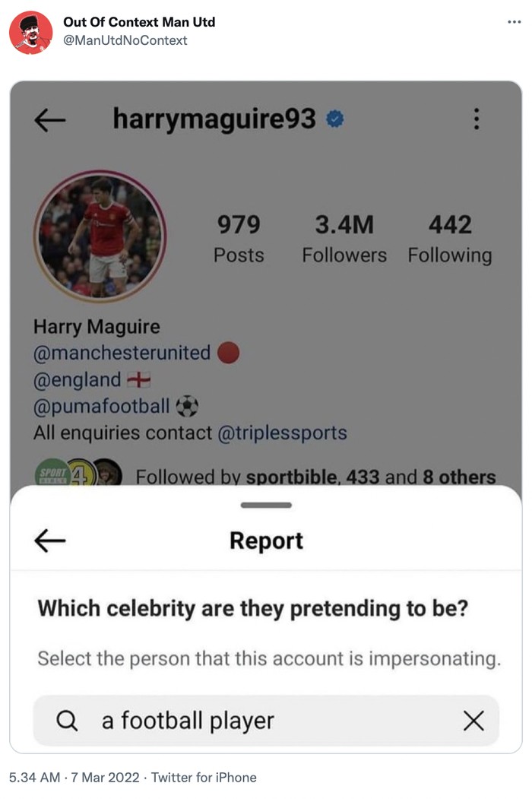Viewport: 532px width, 799px height.
Task: Open the @triplessports contact link
Action: [x=282, y=433]
